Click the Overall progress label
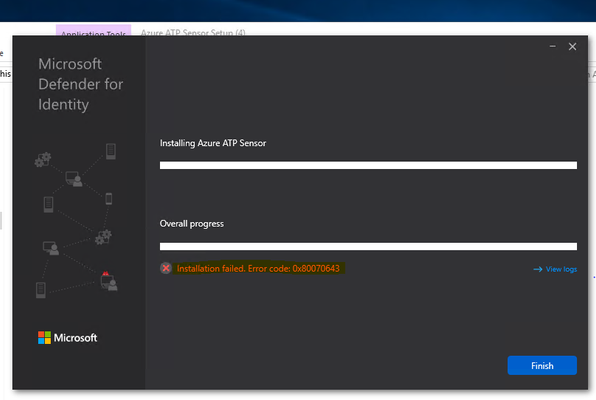 tap(192, 224)
